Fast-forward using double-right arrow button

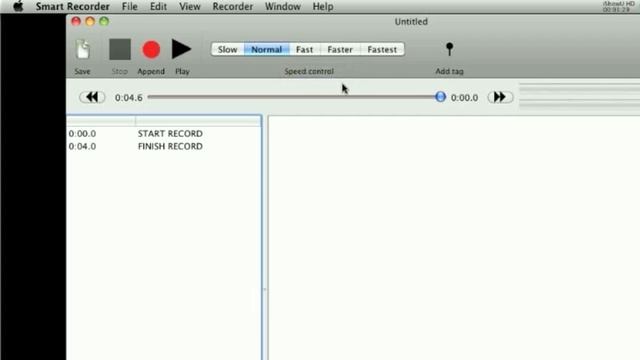pyautogui.click(x=500, y=97)
